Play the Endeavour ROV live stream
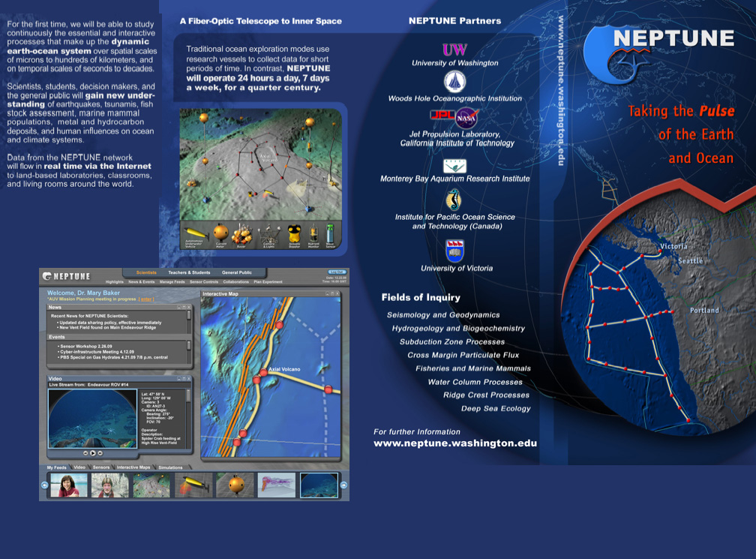This screenshot has height=559, width=756. [x=92, y=453]
